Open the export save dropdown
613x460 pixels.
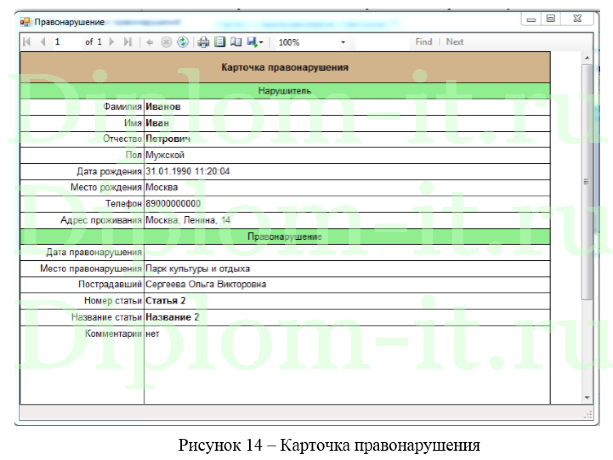[x=255, y=42]
